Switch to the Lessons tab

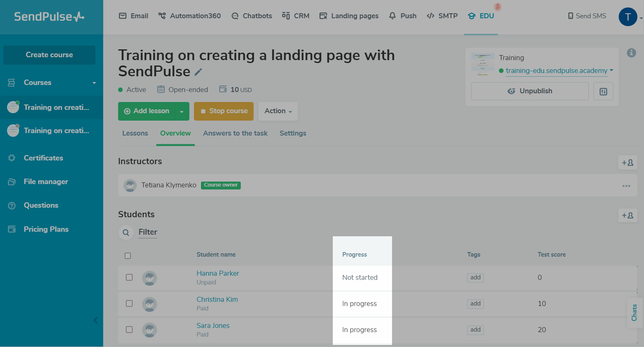click(x=135, y=133)
